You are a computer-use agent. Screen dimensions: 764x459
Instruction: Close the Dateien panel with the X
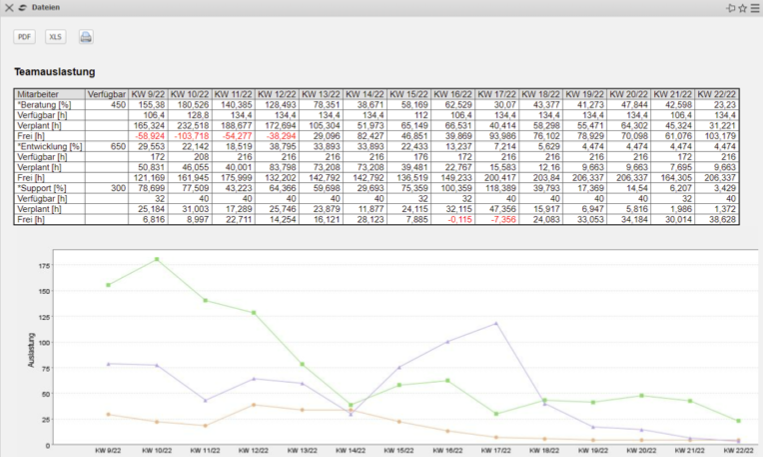point(8,8)
